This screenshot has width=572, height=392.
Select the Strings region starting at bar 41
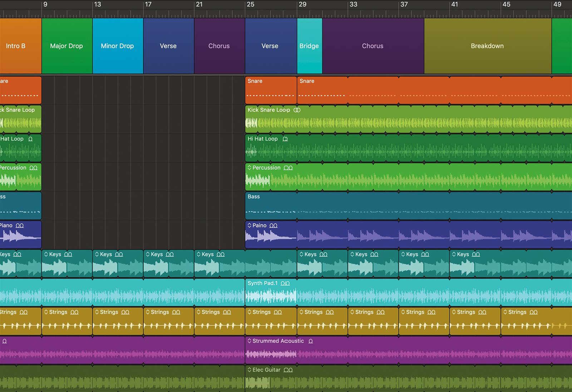coord(475,321)
